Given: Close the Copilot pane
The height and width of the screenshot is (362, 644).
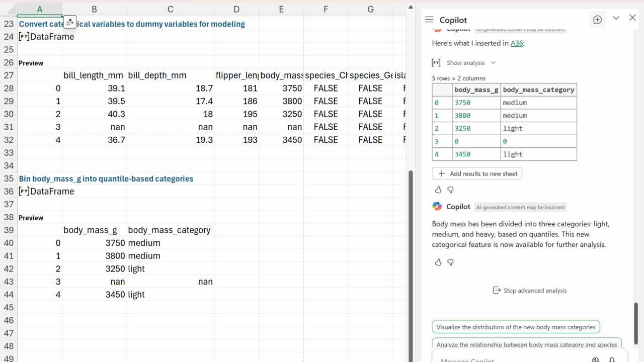Looking at the screenshot, I should click(632, 18).
